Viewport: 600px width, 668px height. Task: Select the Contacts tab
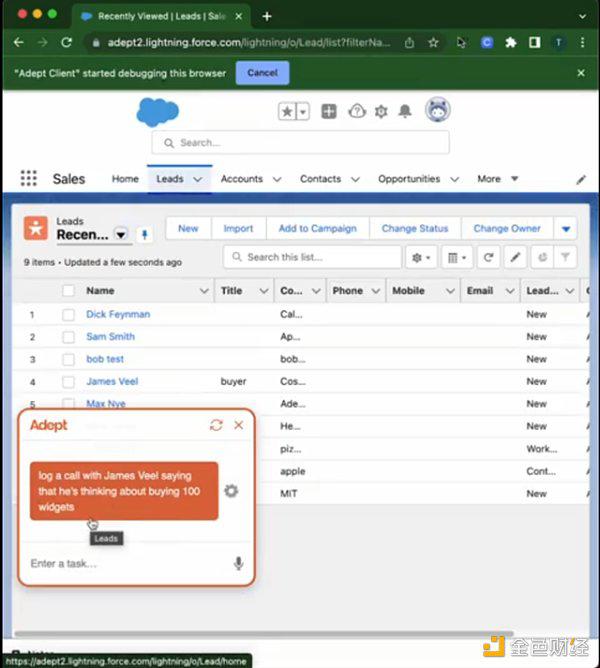[x=320, y=179]
